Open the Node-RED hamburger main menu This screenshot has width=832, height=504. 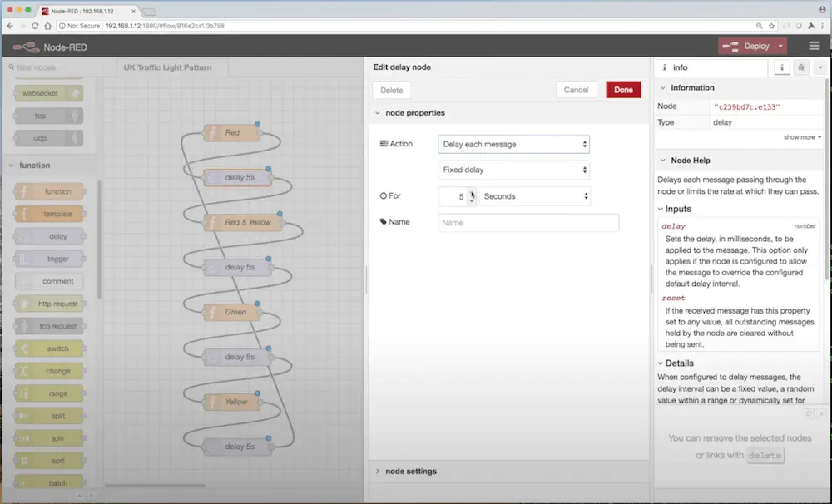pyautogui.click(x=814, y=46)
